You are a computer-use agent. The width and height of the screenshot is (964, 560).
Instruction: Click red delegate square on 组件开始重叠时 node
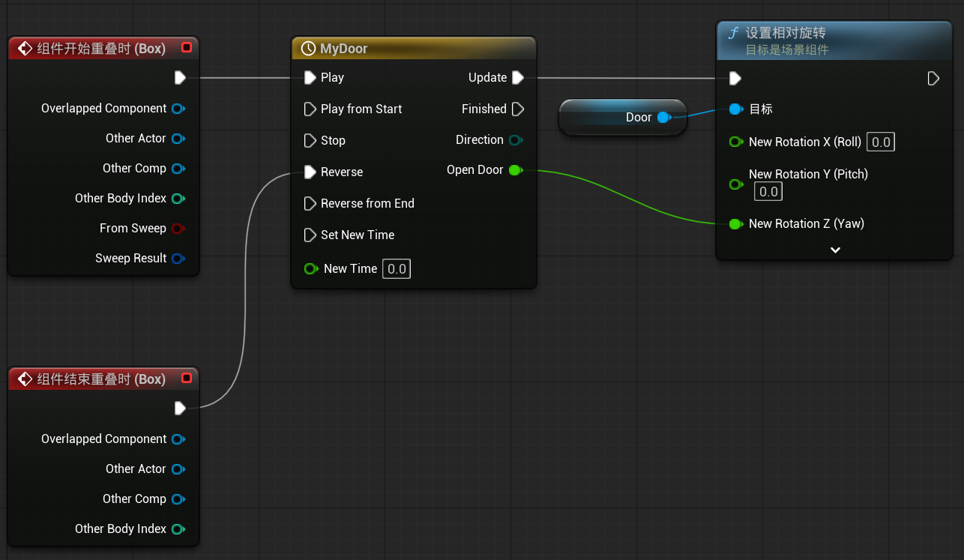click(x=187, y=48)
